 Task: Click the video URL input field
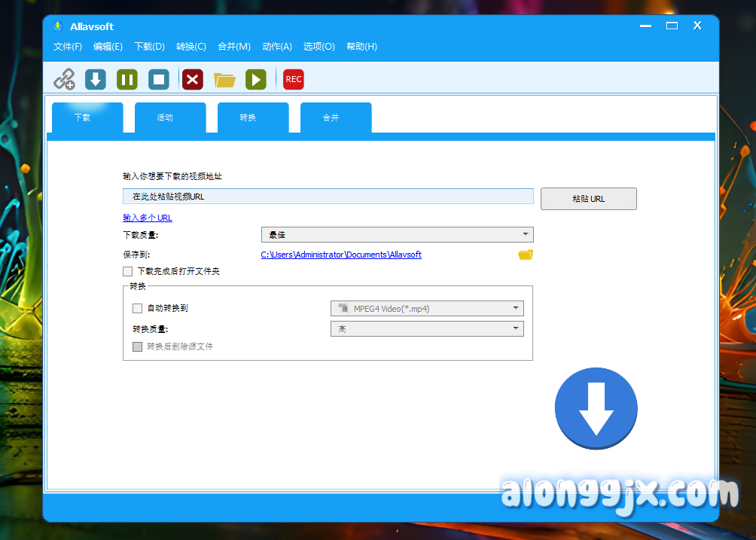328,197
